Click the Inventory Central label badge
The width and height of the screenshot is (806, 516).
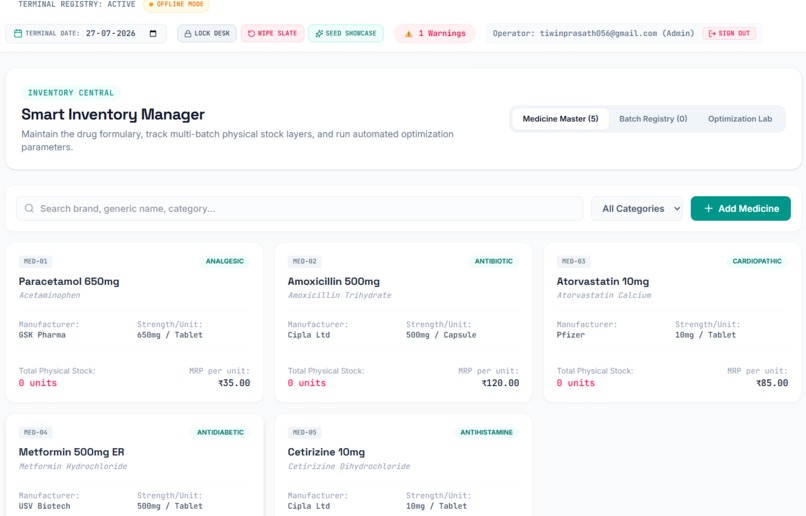70,93
